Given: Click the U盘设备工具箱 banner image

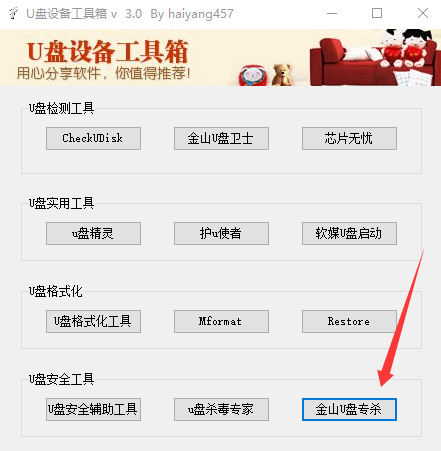Looking at the screenshot, I should point(220,57).
